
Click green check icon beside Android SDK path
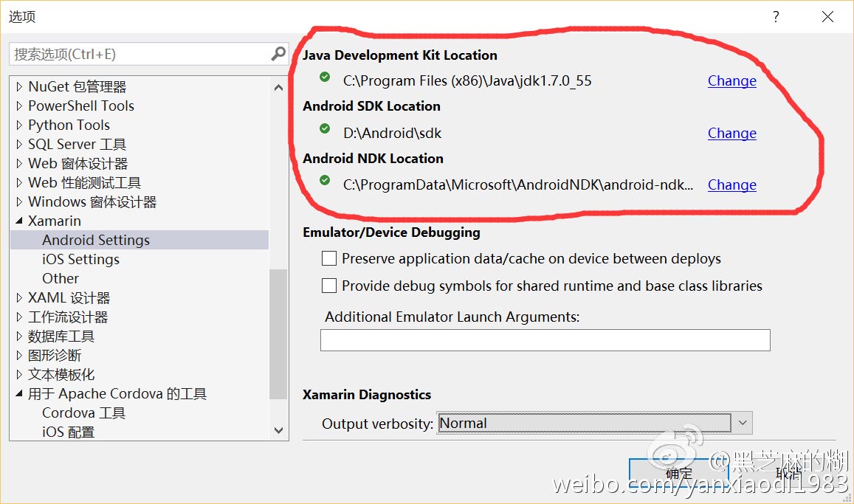(325, 129)
